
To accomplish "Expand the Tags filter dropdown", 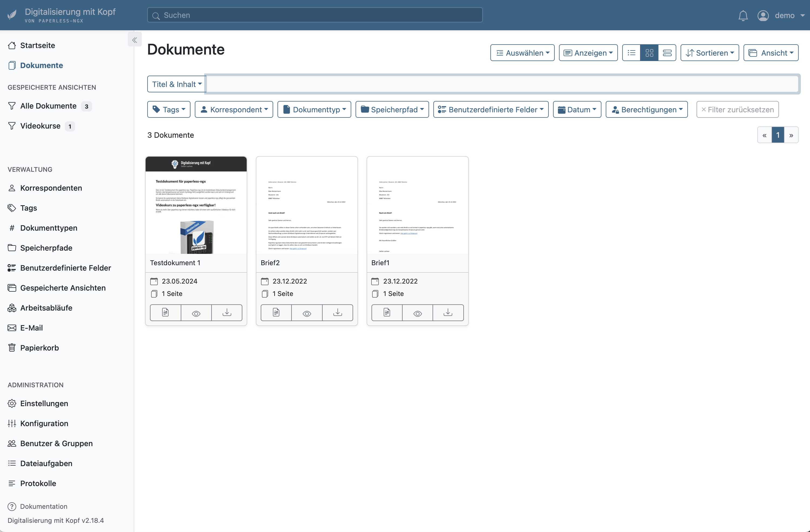I will [169, 110].
